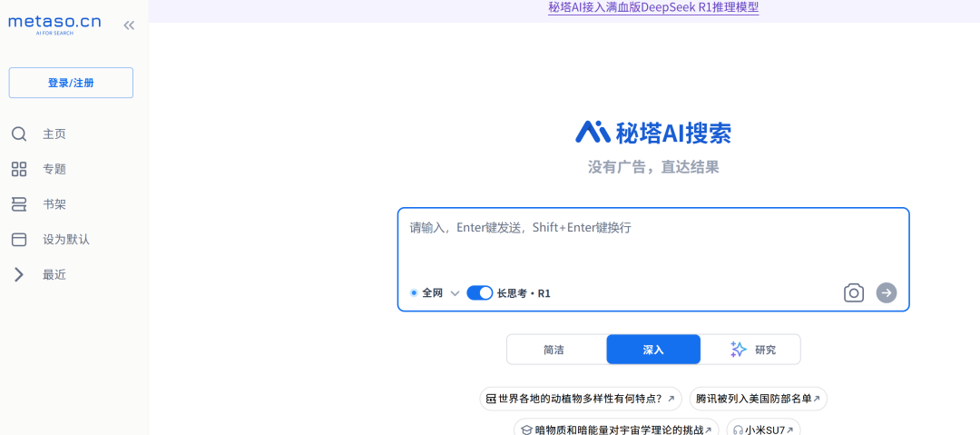
Task: Click the 长思考 · R1 label text
Action: pos(524,293)
